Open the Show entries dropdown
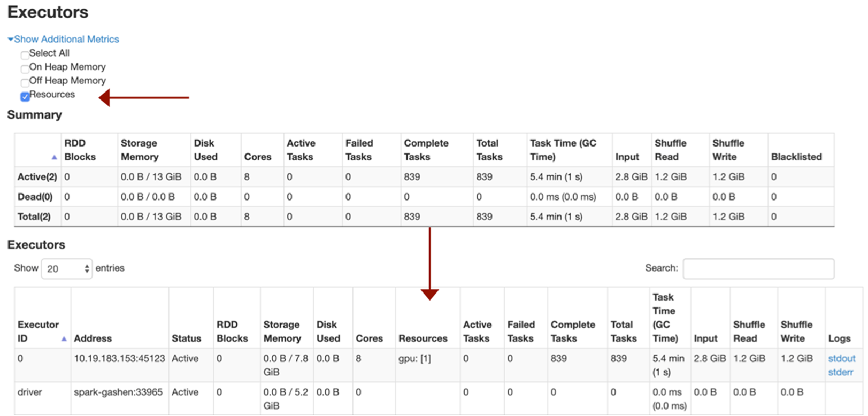 (x=66, y=268)
